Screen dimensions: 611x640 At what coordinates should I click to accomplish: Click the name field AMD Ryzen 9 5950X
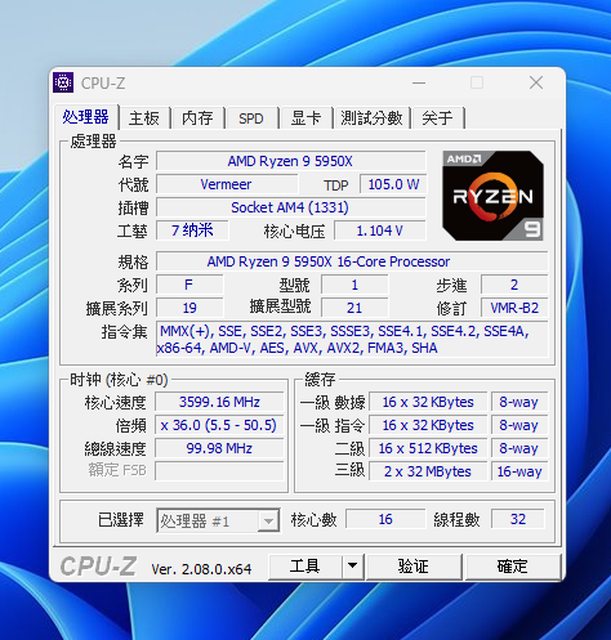291,161
